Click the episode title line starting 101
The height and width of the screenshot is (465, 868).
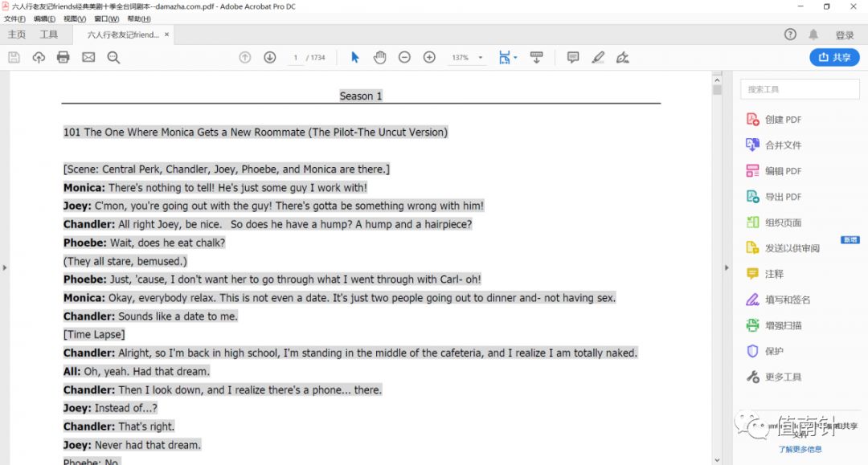point(256,133)
